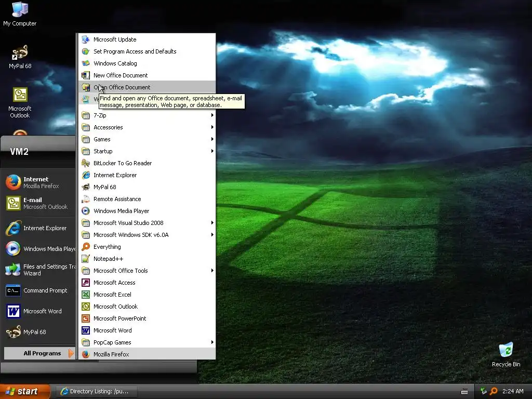Select the Recycle Bin desktop icon
This screenshot has width=532, height=399.
click(506, 354)
